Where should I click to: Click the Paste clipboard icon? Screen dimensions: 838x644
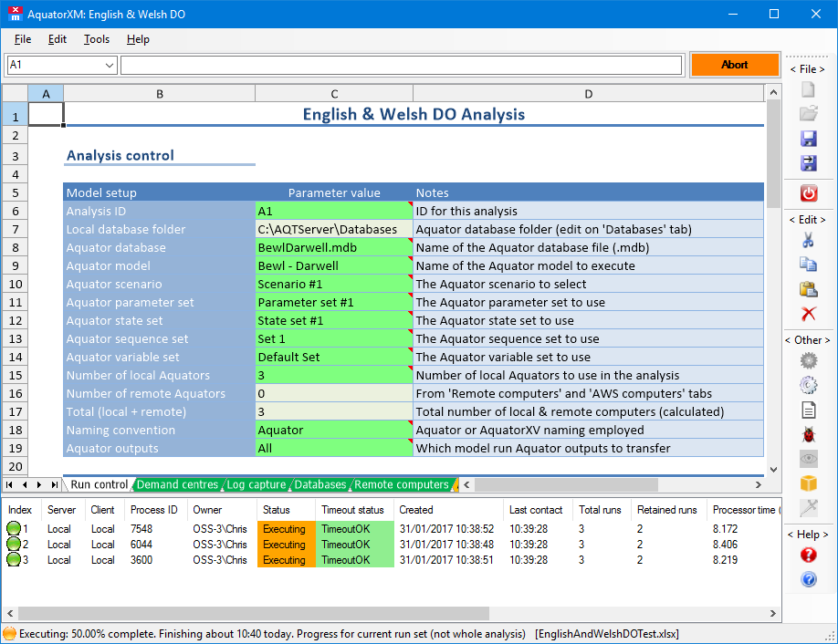808,289
